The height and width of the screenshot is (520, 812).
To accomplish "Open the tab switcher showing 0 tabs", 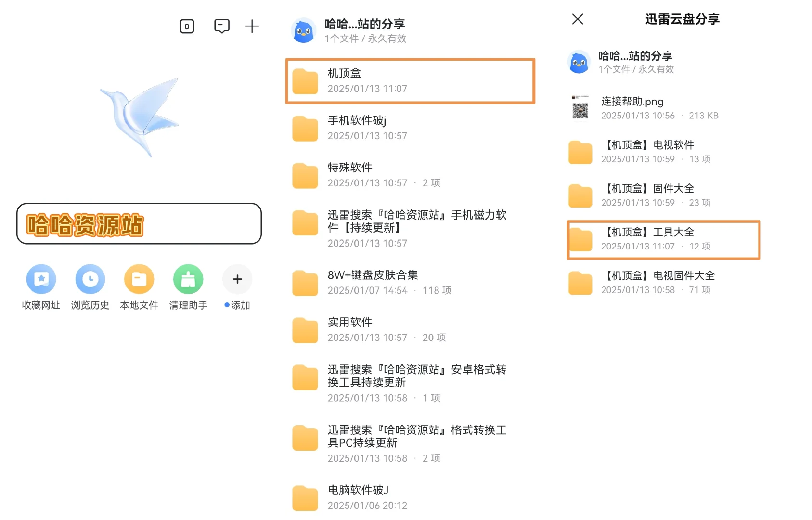I will [x=186, y=26].
